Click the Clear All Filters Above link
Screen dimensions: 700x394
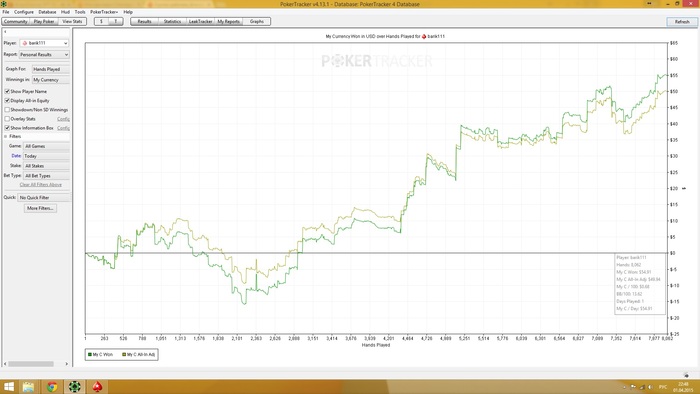pyautogui.click(x=41, y=185)
